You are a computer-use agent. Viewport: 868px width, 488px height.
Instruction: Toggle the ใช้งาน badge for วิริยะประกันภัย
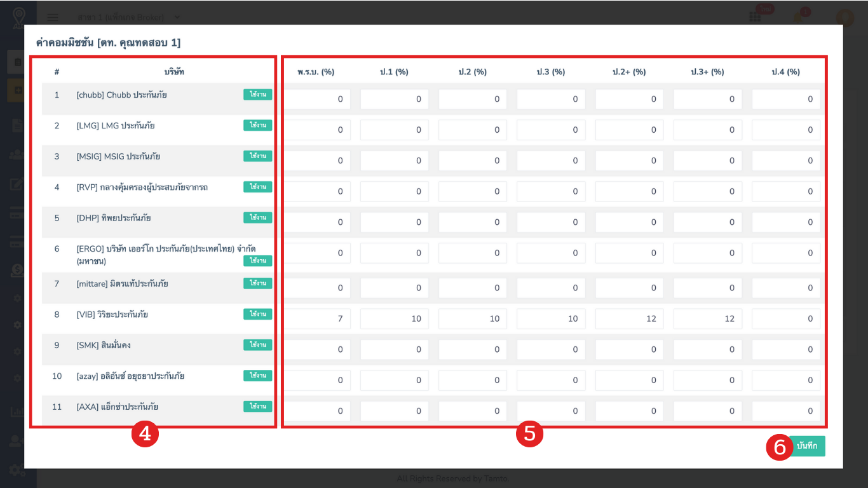point(257,314)
